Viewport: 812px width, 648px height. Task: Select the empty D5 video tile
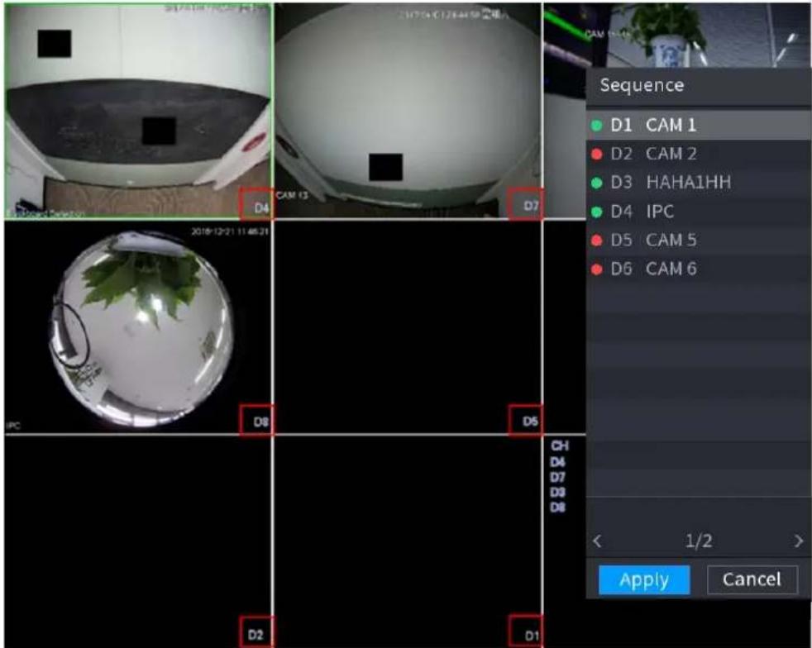pos(408,327)
